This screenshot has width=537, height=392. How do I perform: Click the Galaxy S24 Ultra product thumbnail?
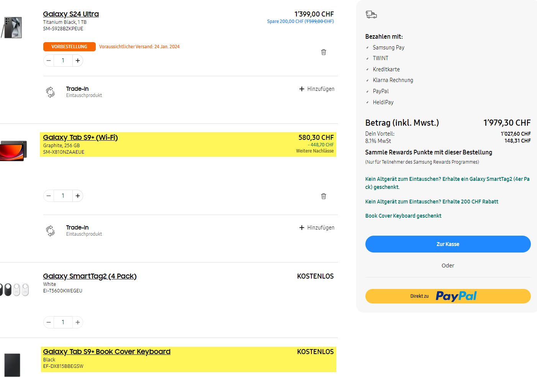[13, 28]
